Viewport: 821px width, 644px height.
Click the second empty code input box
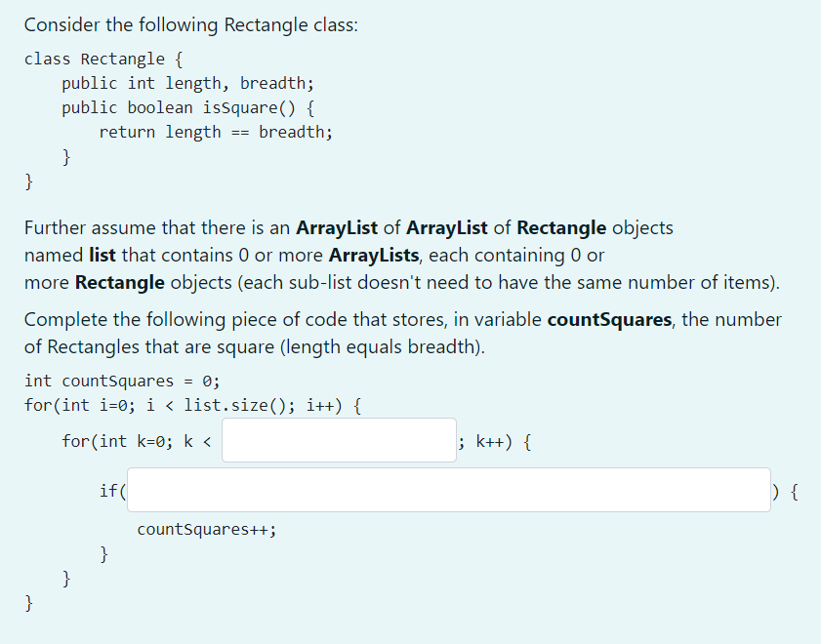449,490
